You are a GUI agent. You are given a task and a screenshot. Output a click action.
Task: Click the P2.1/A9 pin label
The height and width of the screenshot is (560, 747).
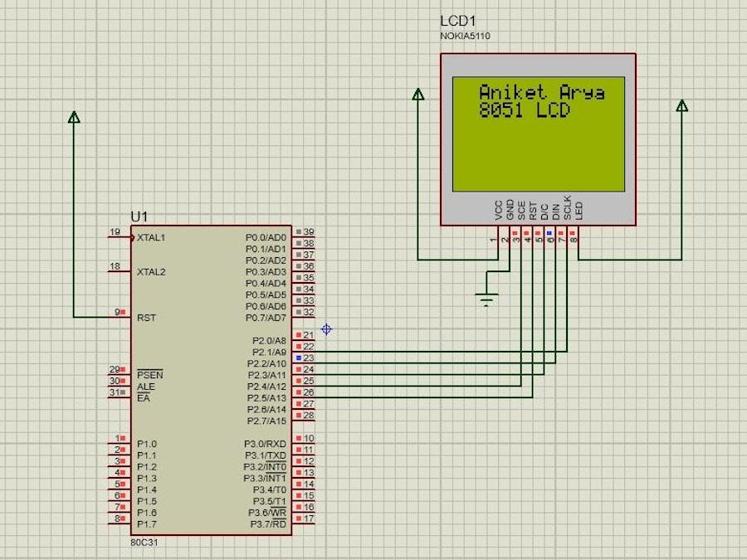click(x=269, y=352)
